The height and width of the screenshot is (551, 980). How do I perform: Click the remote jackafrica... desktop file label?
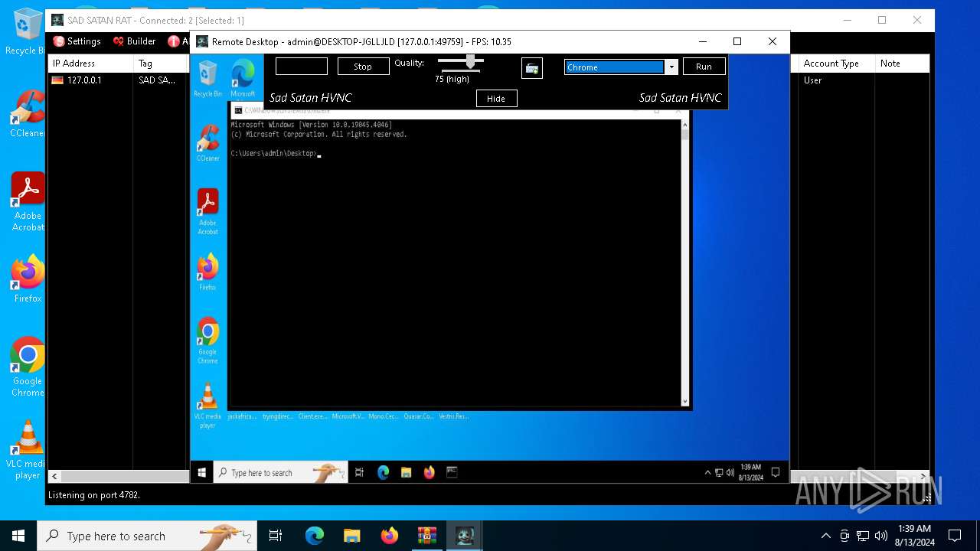(x=243, y=416)
